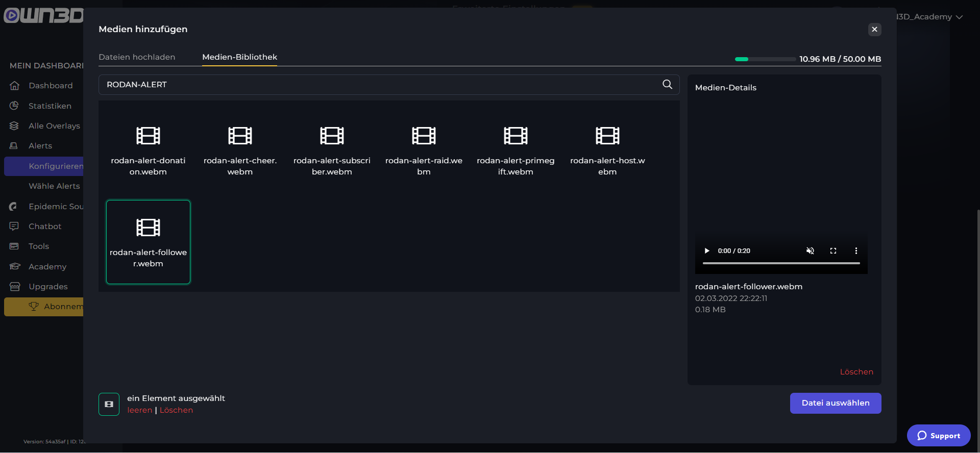Click Tools icon in sidebar
Viewport: 980px width, 453px height.
pyautogui.click(x=14, y=246)
